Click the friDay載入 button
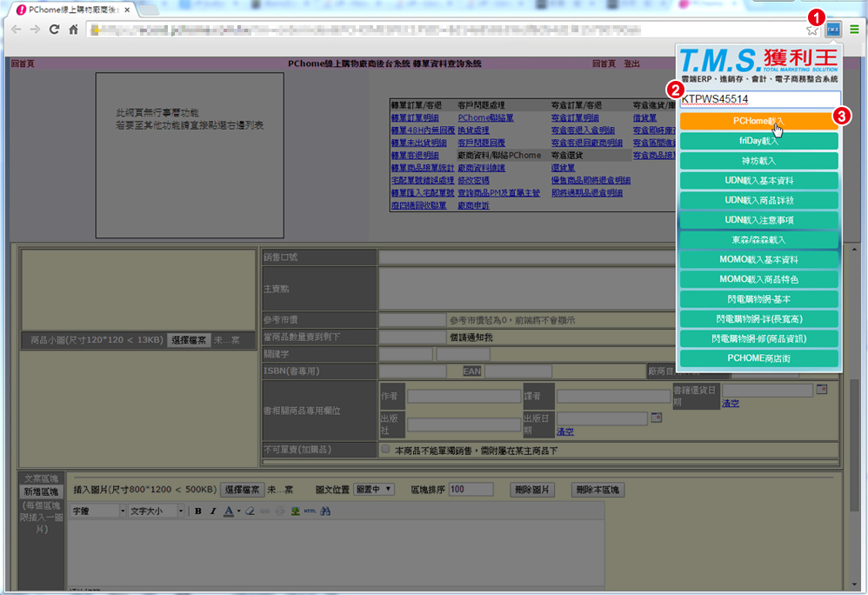Screen dimensions: 868x595 tap(758, 141)
